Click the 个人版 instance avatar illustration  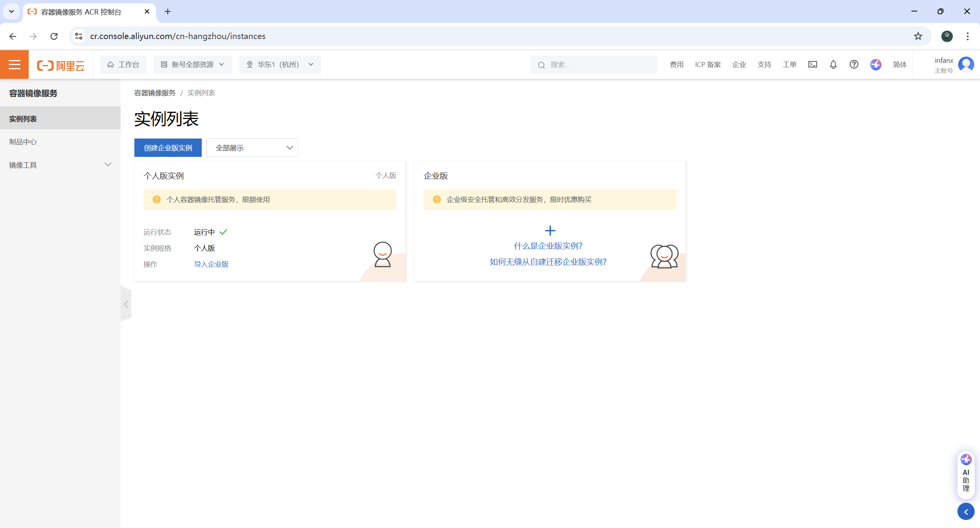(x=382, y=254)
